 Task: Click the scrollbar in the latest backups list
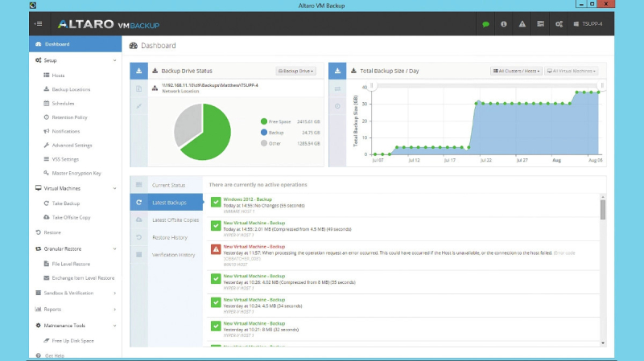603,209
